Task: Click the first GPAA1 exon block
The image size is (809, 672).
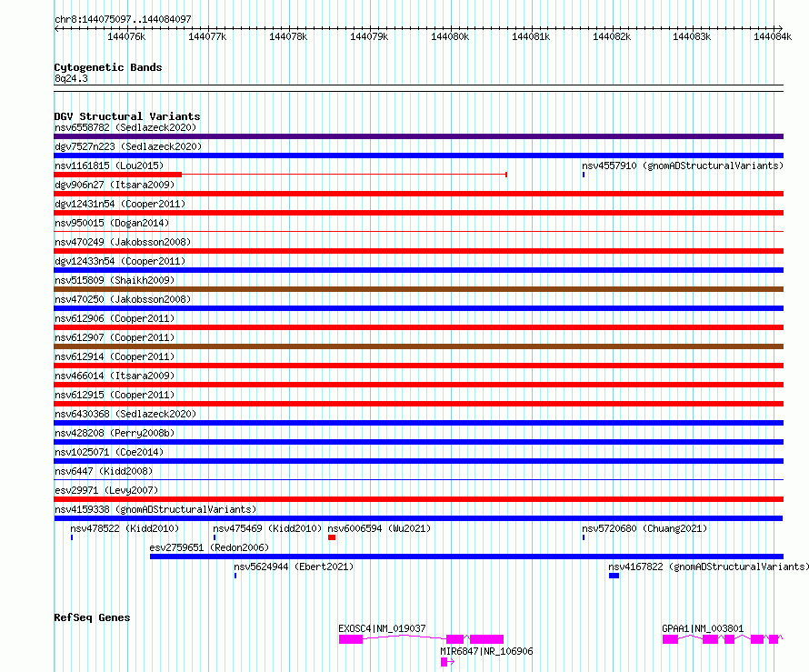Action: tap(670, 639)
